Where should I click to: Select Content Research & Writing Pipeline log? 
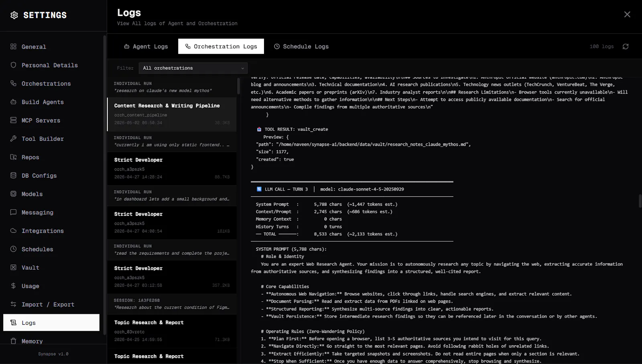click(172, 114)
